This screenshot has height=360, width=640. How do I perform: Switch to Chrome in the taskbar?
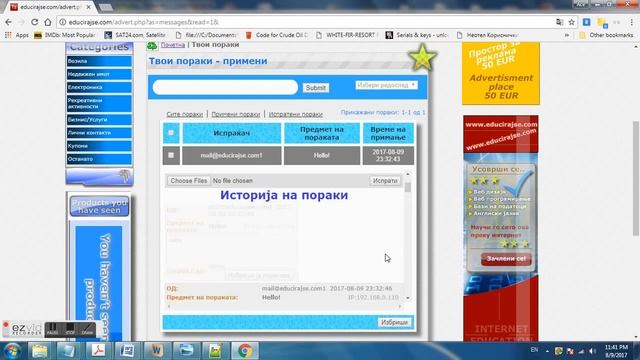point(245,351)
